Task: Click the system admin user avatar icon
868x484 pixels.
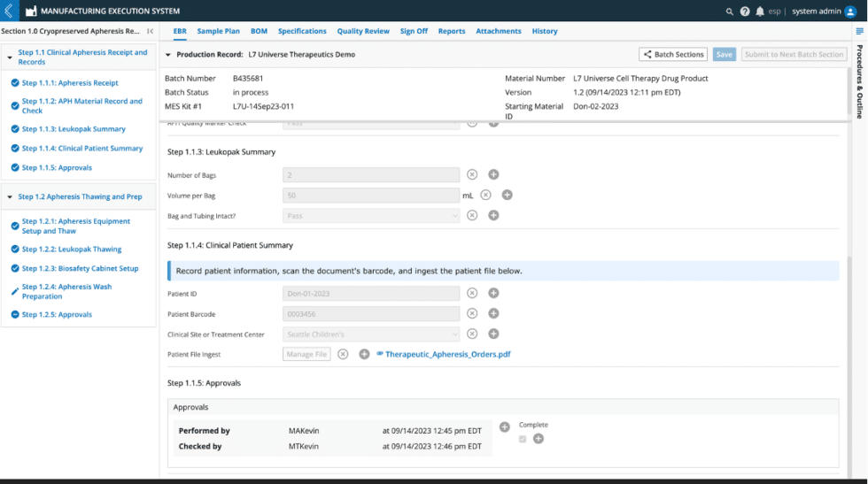Action: coord(850,12)
